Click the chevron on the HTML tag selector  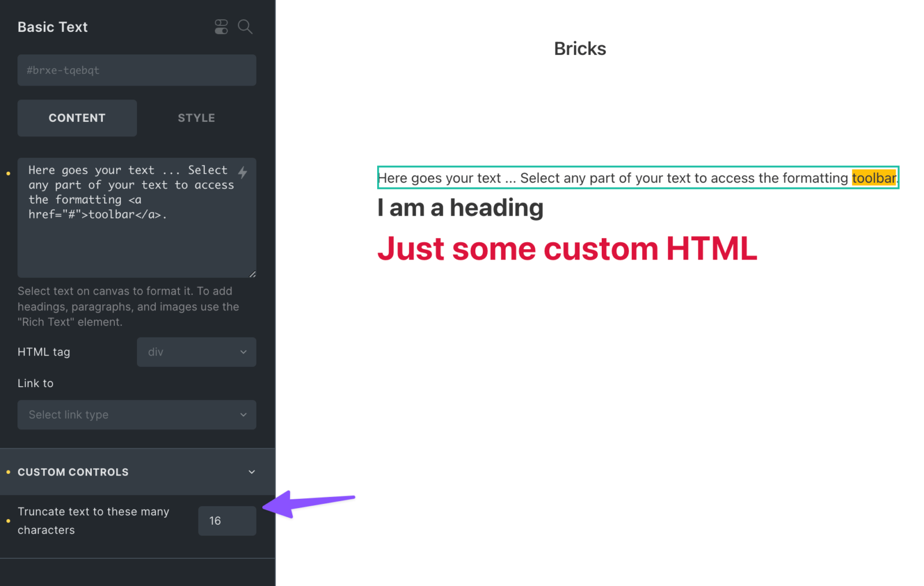pyautogui.click(x=243, y=352)
